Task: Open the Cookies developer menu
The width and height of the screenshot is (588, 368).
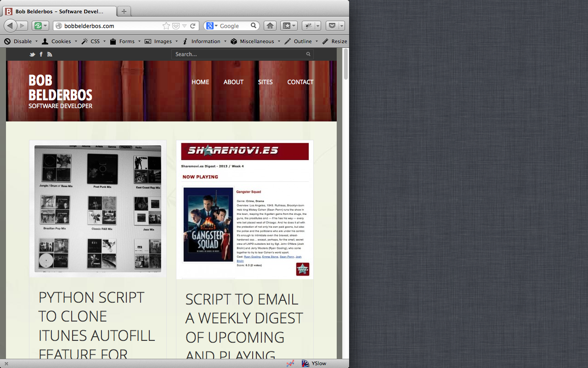Action: point(59,41)
